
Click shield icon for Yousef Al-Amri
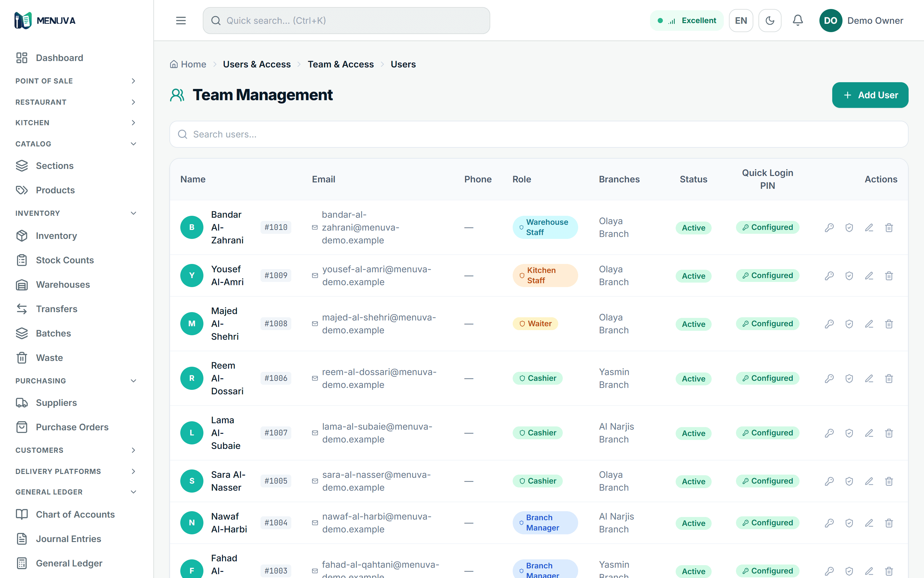point(849,276)
